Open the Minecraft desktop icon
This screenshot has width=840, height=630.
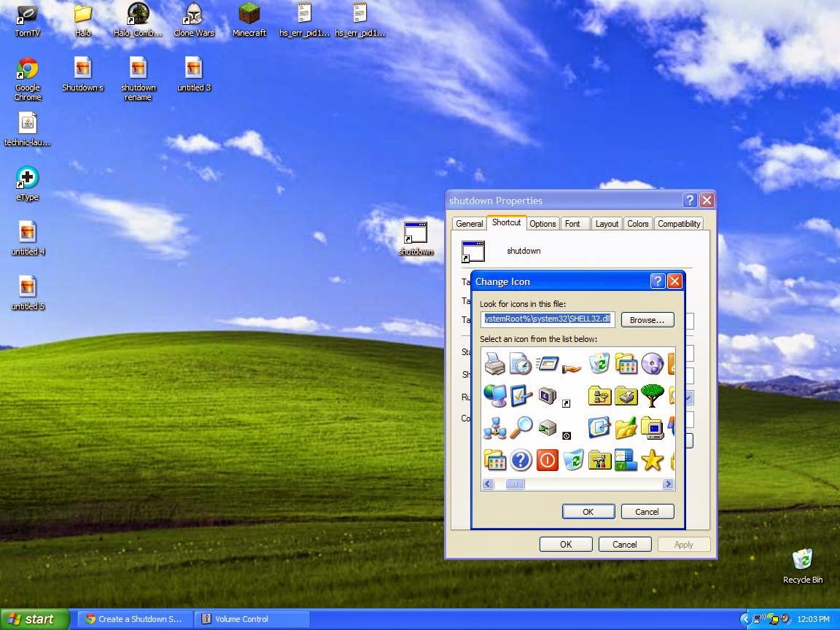click(249, 19)
